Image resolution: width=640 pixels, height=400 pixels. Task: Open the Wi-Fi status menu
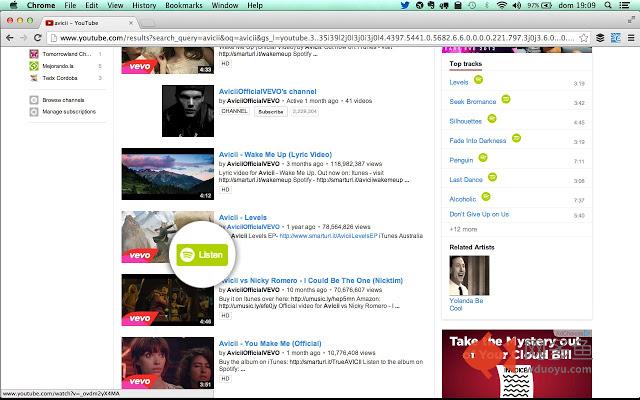(x=502, y=5)
